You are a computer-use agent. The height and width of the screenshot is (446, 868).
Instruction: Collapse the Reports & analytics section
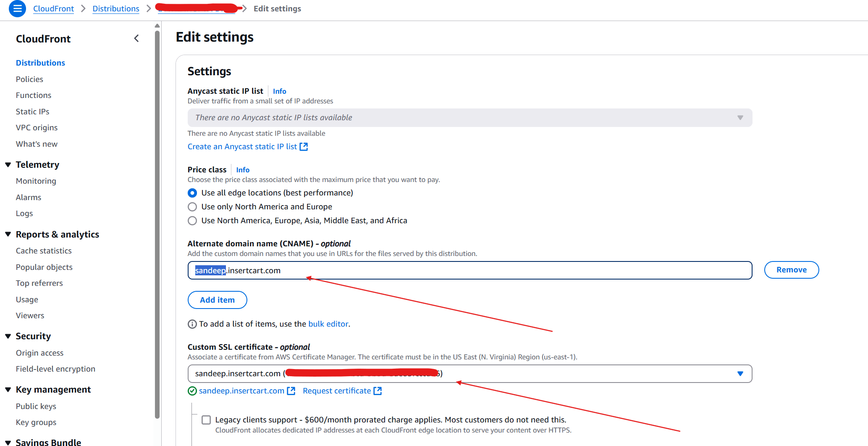coord(8,235)
